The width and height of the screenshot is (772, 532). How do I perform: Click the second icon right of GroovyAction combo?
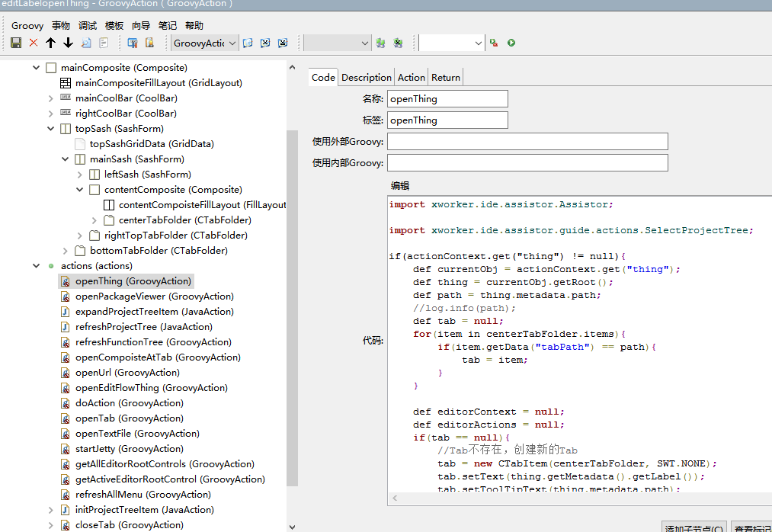coord(265,43)
